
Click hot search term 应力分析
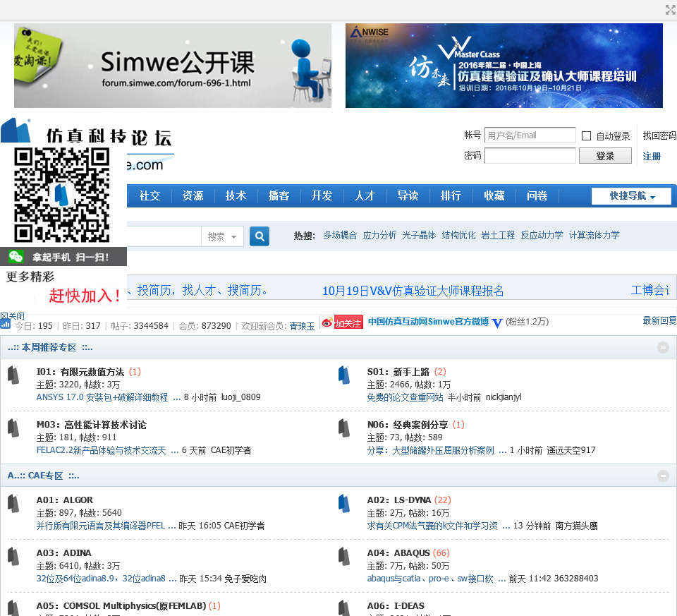click(379, 236)
